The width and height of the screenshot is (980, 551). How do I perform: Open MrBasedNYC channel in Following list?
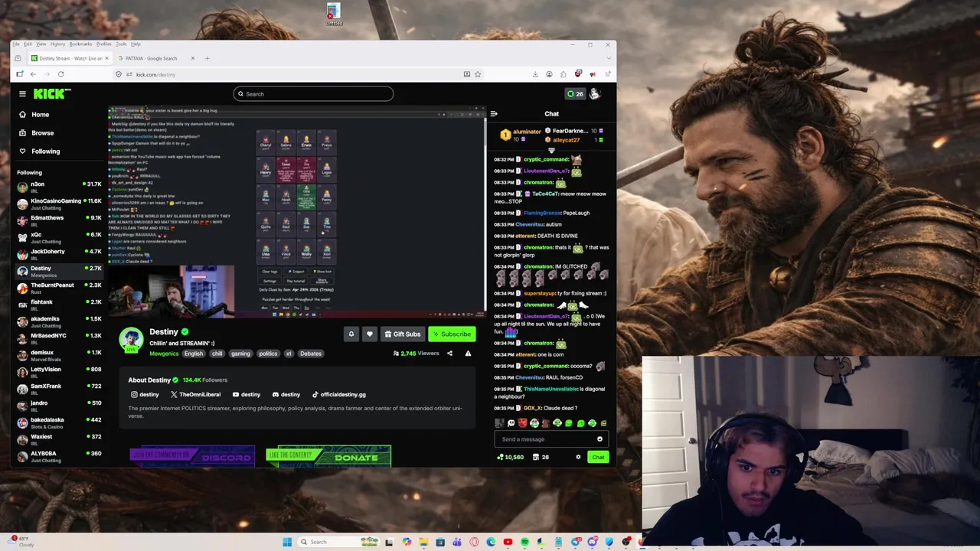[x=59, y=338]
